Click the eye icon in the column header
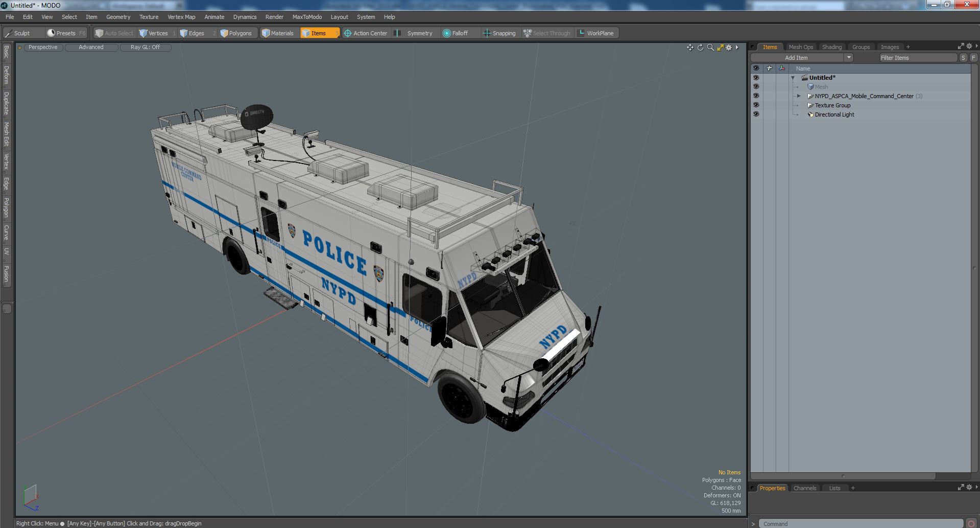Screen dimensions: 980x528 [x=756, y=68]
